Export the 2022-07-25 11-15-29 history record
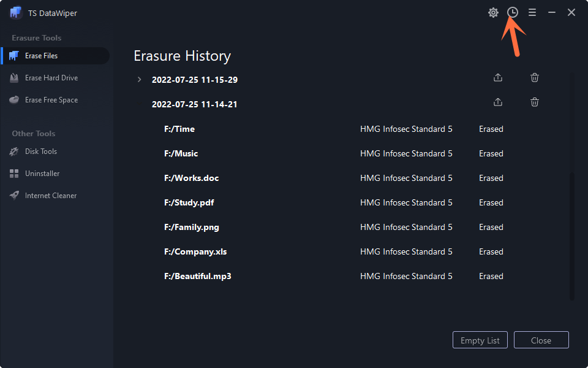The image size is (588, 368). [x=498, y=78]
